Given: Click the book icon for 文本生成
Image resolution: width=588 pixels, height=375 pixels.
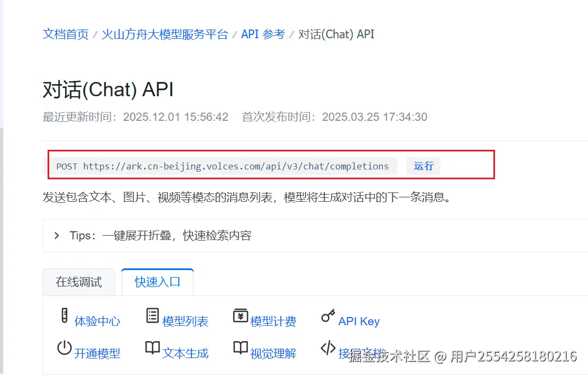Looking at the screenshot, I should (153, 348).
